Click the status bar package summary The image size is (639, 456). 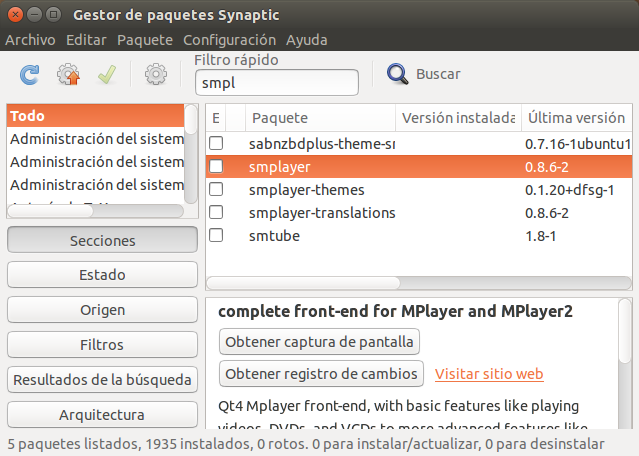click(306, 444)
